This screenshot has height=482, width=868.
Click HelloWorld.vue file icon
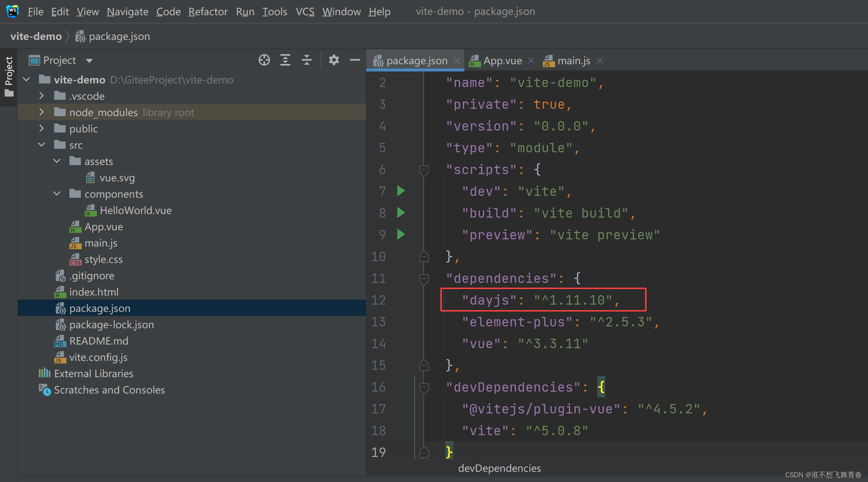[90, 210]
